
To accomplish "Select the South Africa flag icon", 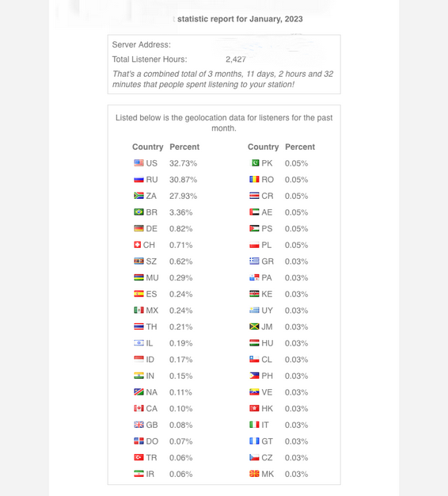I will pos(139,196).
